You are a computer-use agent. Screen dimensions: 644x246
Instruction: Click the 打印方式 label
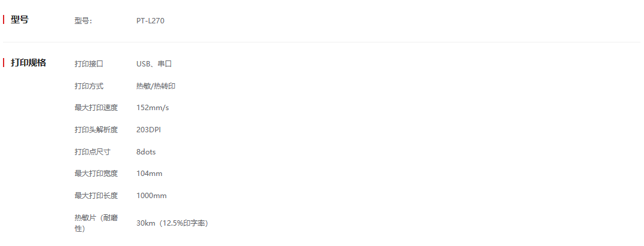point(88,86)
